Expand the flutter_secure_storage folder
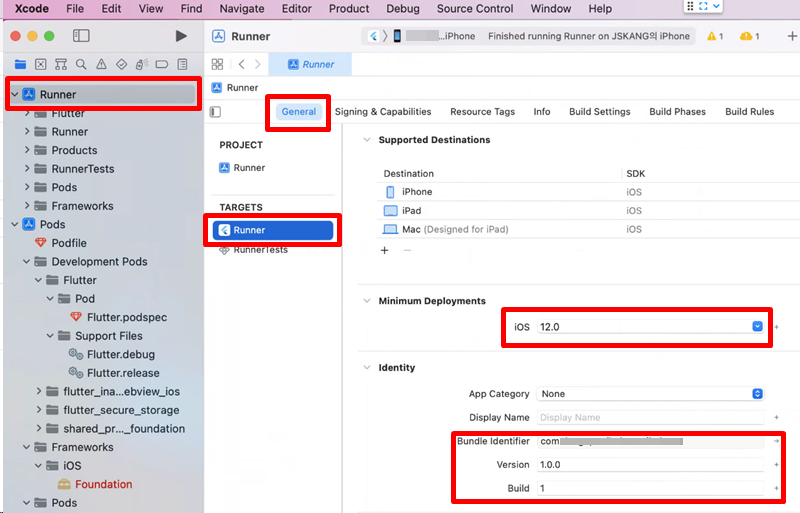This screenshot has width=800, height=513. [x=39, y=410]
